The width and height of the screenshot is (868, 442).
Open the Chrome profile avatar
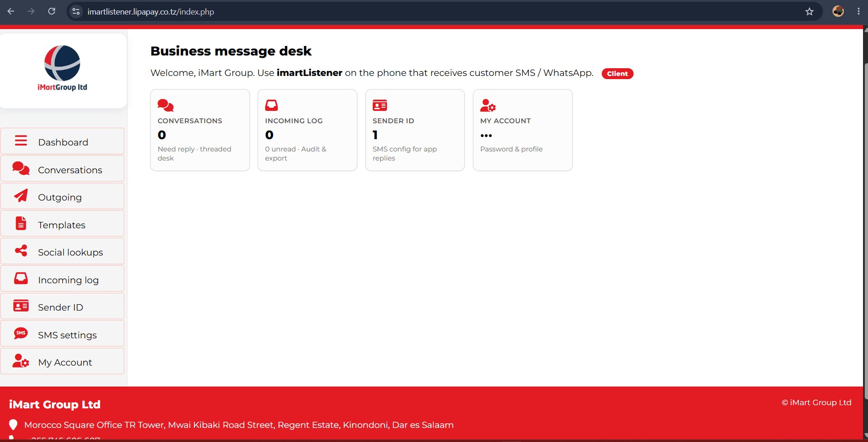coord(838,11)
